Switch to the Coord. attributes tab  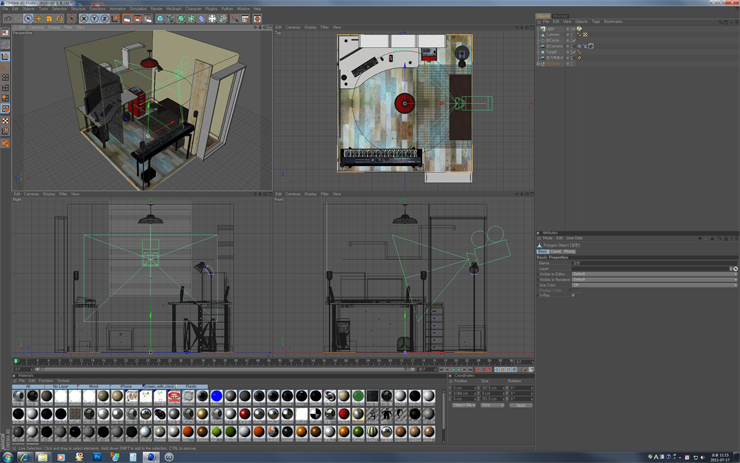click(556, 252)
